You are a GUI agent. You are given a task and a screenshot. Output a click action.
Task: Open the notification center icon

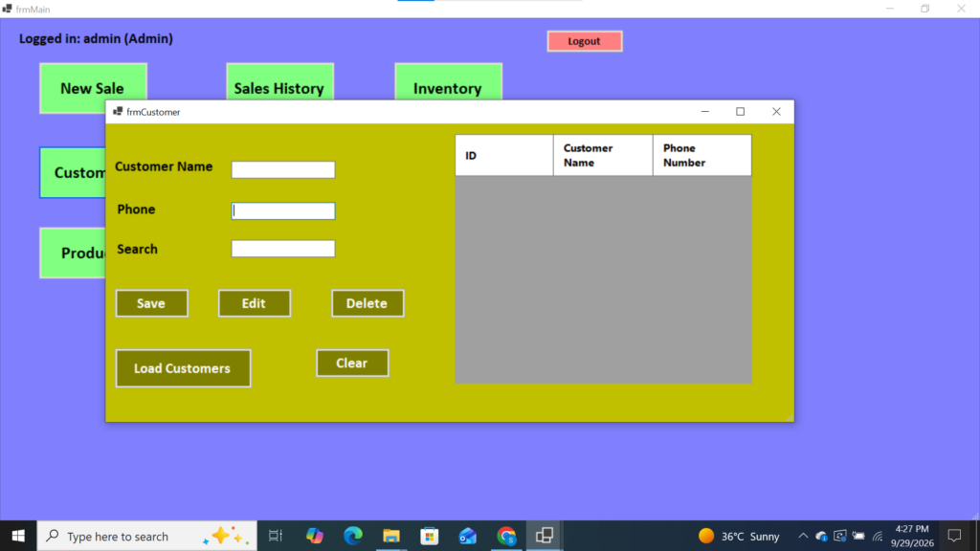coord(954,536)
